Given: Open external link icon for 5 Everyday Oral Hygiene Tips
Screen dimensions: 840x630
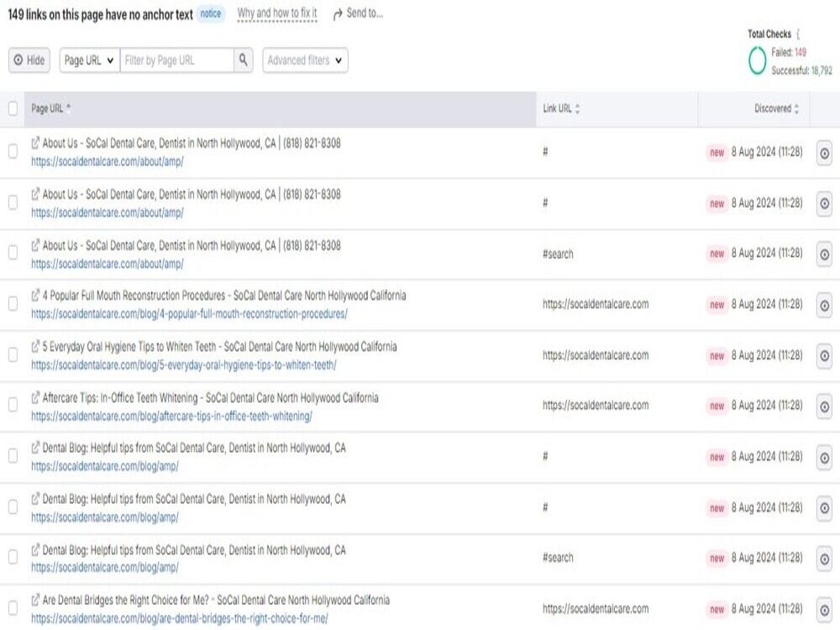Looking at the screenshot, I should (35, 347).
